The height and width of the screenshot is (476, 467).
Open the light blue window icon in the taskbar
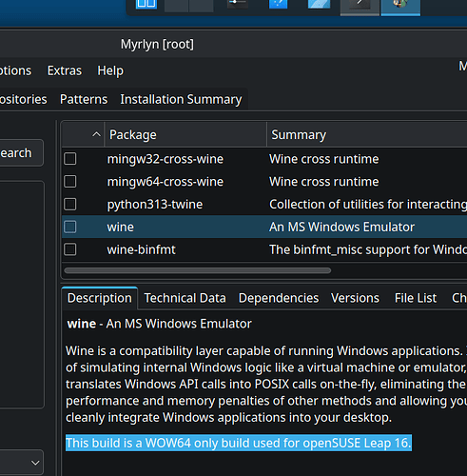319,4
